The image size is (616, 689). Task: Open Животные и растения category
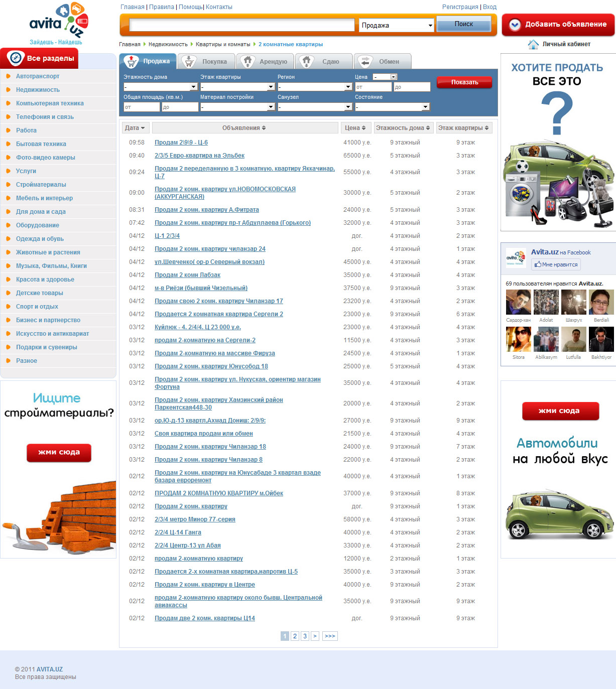pyautogui.click(x=48, y=252)
